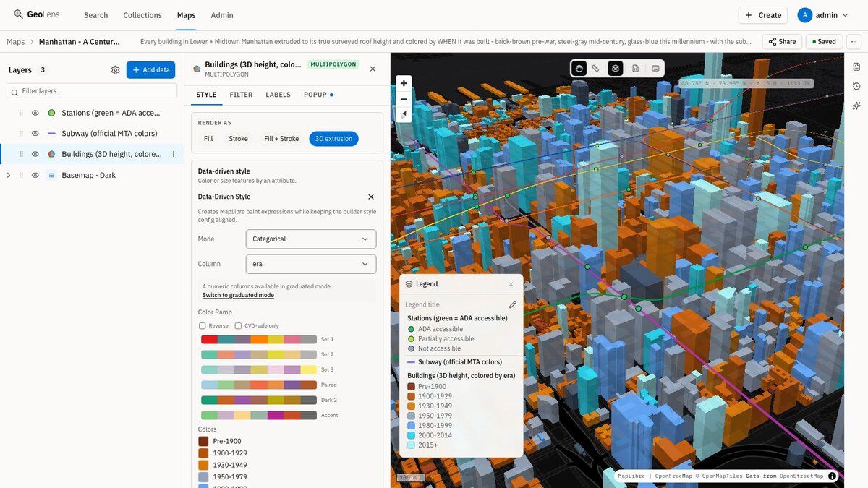This screenshot has width=868, height=488.
Task: Go to Search in top navigation
Action: 95,15
